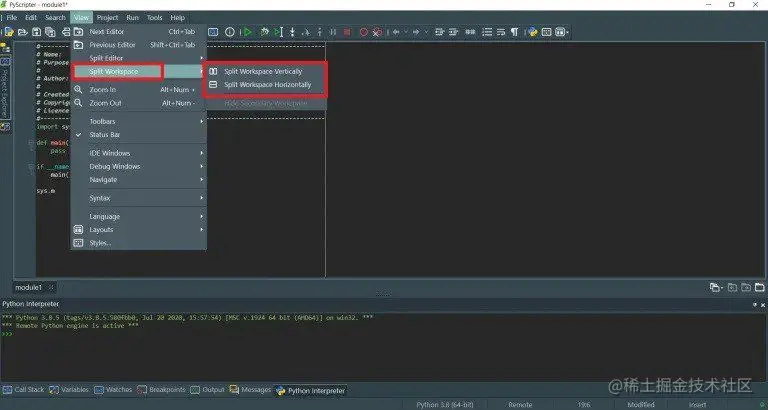
Task: Click the Step Into debug icon
Action: pyautogui.click(x=292, y=32)
